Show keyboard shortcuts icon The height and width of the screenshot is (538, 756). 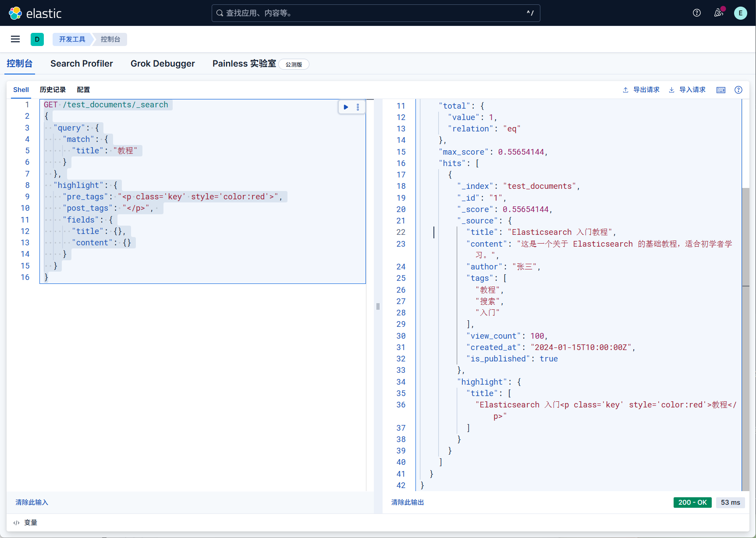point(721,90)
